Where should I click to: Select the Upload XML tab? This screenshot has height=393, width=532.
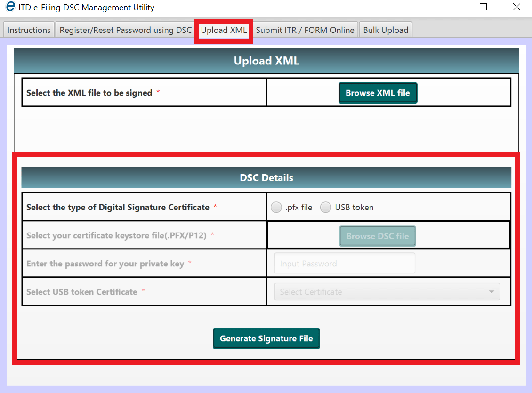tap(224, 30)
